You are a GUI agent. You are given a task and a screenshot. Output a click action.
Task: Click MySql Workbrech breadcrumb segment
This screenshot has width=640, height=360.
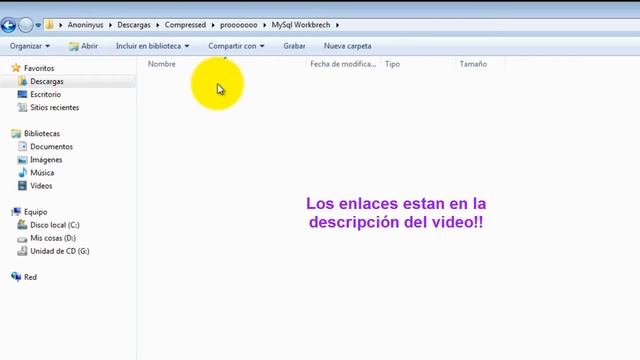click(301, 25)
